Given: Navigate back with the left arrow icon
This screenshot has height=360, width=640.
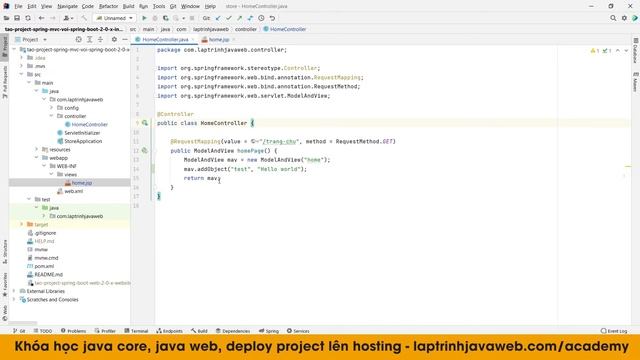Looking at the screenshot, I should click(x=41, y=18).
